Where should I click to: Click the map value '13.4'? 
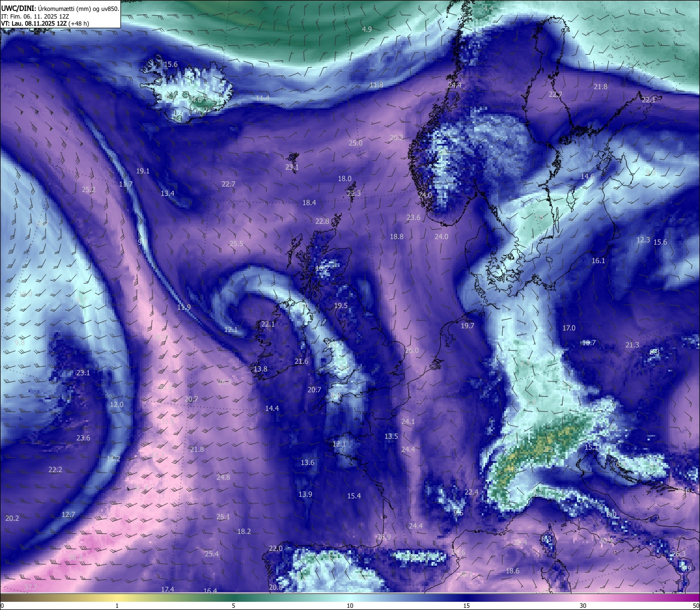[167, 193]
